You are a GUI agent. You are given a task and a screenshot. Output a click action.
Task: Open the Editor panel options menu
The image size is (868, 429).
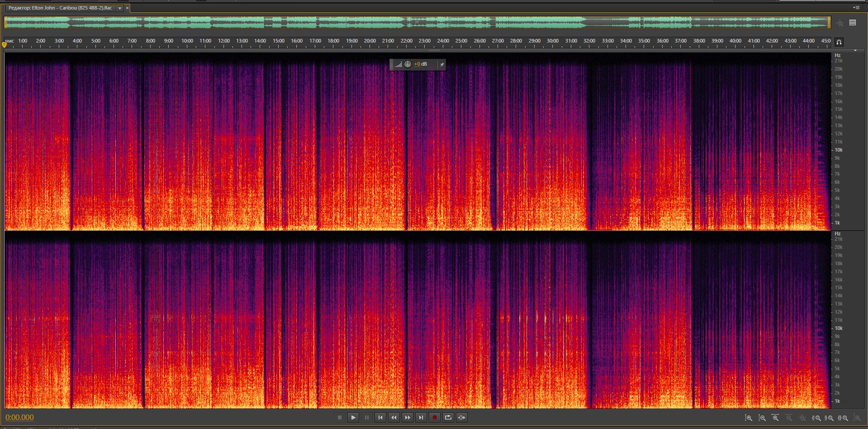tap(856, 8)
